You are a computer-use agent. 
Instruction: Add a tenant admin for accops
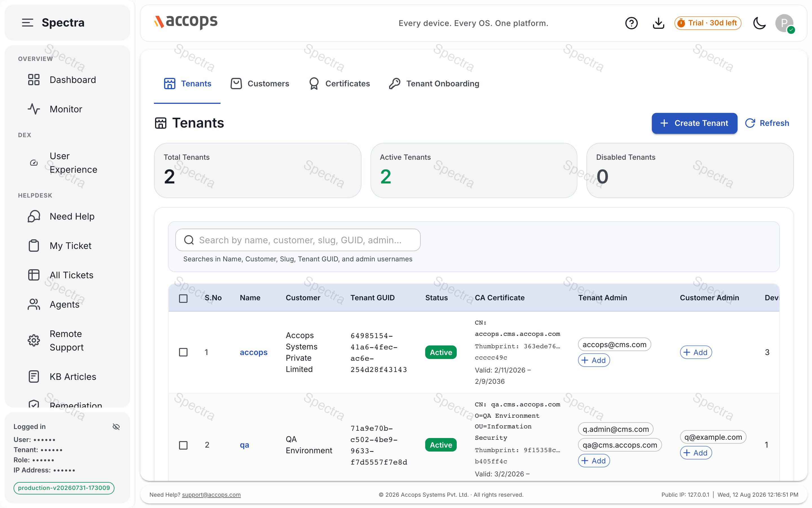point(593,360)
